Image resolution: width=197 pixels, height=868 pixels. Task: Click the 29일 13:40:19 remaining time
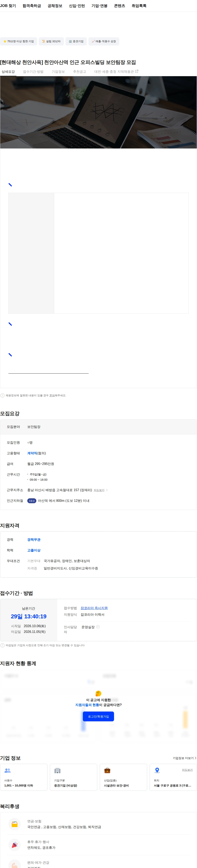(x=29, y=617)
